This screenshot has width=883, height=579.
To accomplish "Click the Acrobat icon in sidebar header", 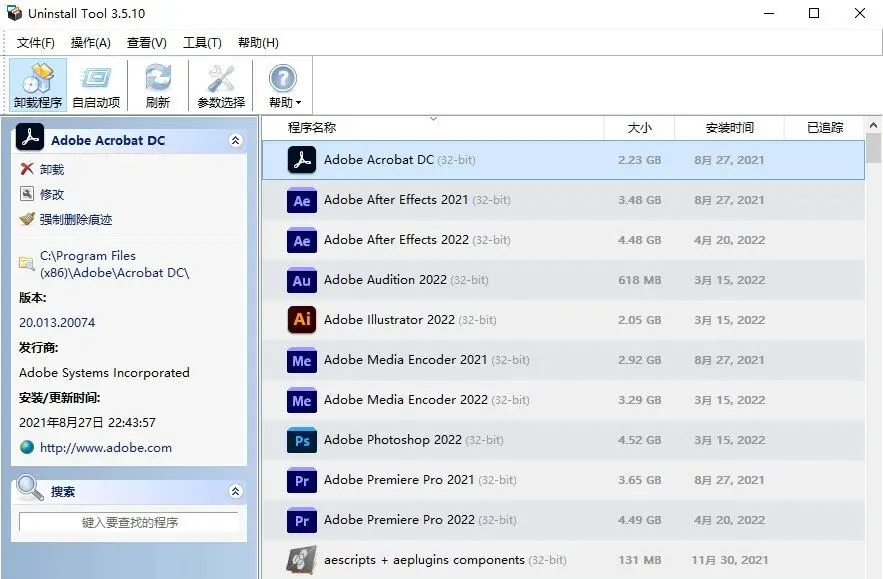I will (30, 137).
